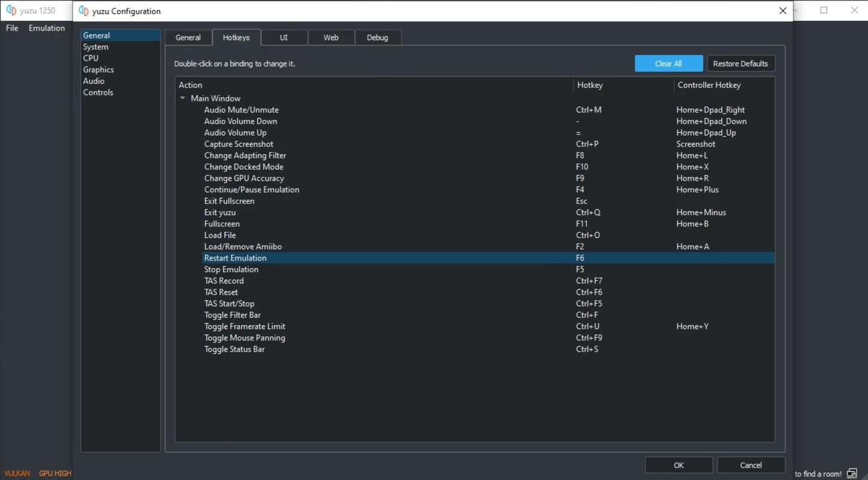
Task: Select the Hotkeys tab
Action: tap(236, 37)
